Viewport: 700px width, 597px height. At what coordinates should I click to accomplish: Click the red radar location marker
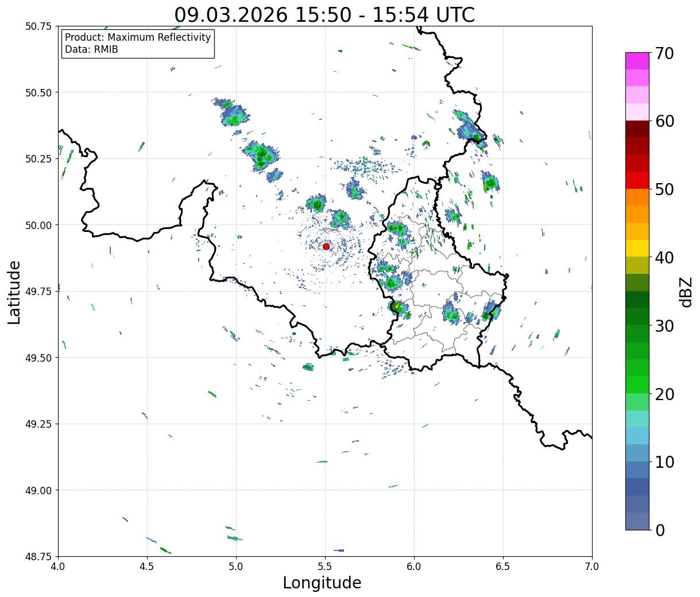(x=326, y=246)
